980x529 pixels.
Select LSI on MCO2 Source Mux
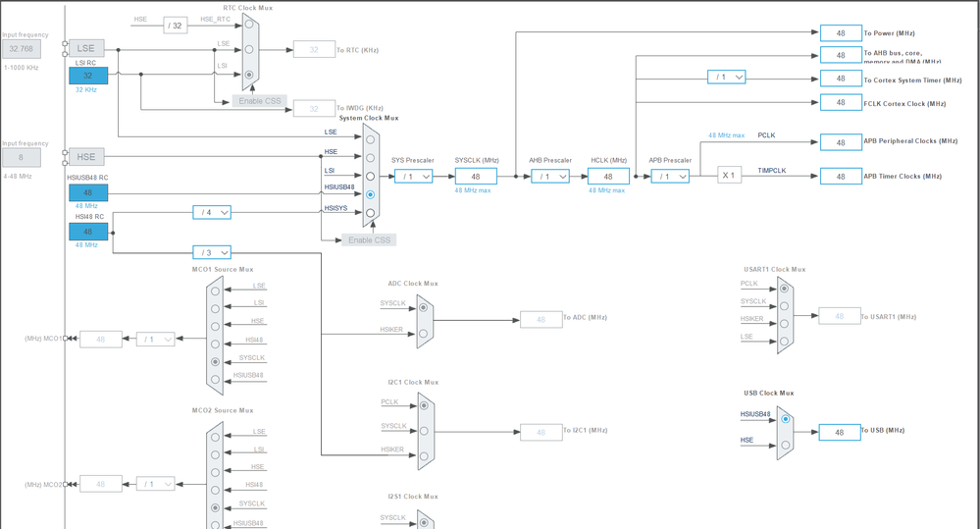[215, 454]
